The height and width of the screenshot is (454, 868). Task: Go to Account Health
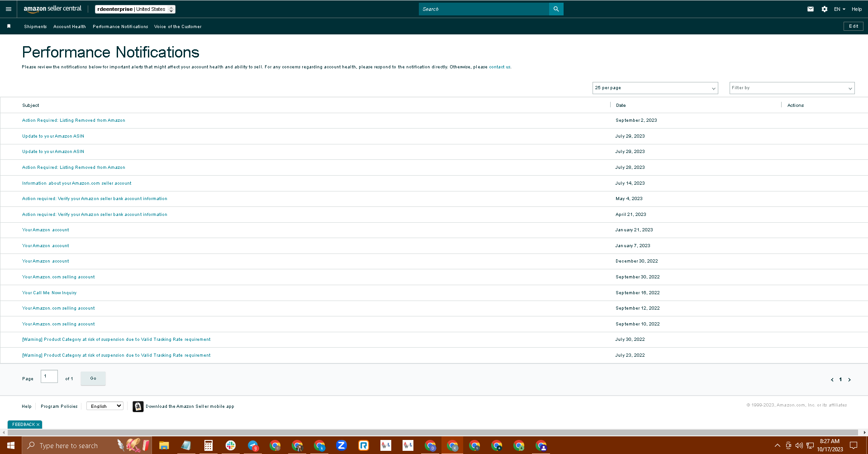click(70, 27)
